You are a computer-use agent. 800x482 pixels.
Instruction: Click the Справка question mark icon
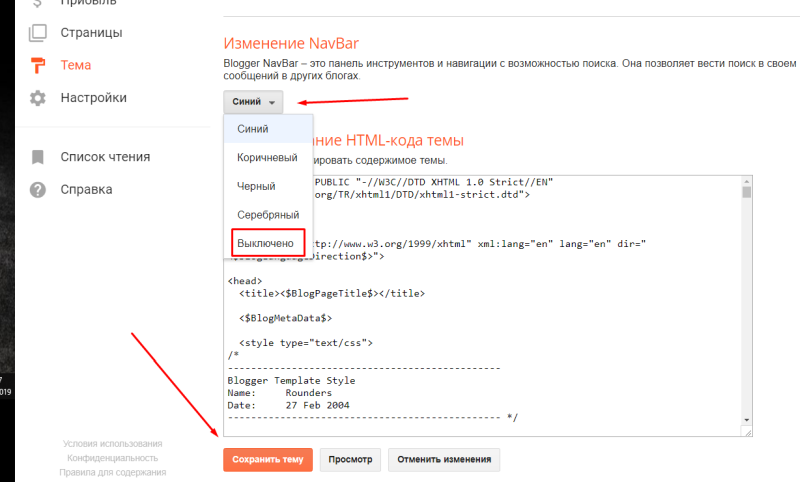point(38,189)
